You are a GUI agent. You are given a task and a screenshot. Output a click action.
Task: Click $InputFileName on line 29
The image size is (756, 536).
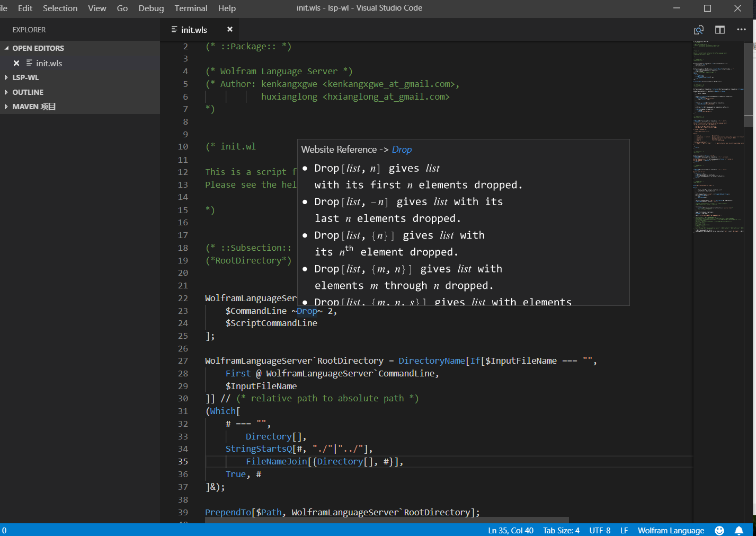coord(261,386)
